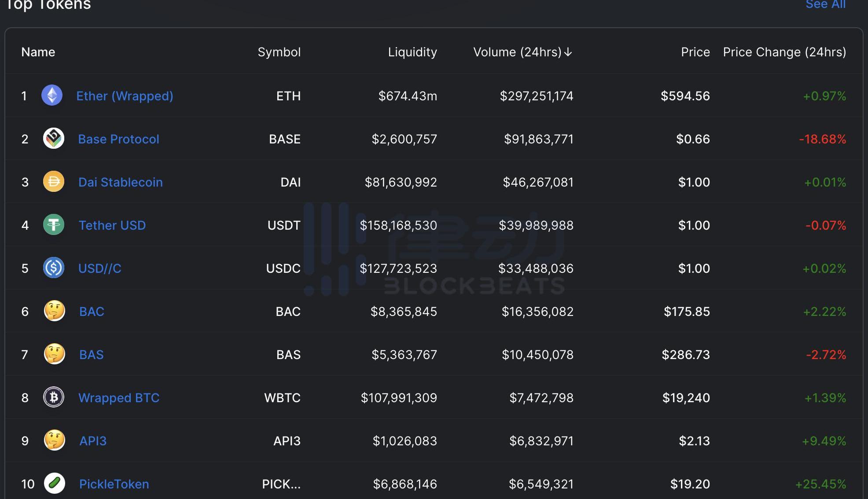Sort by Liquidity column header
The height and width of the screenshot is (499, 868).
(412, 52)
